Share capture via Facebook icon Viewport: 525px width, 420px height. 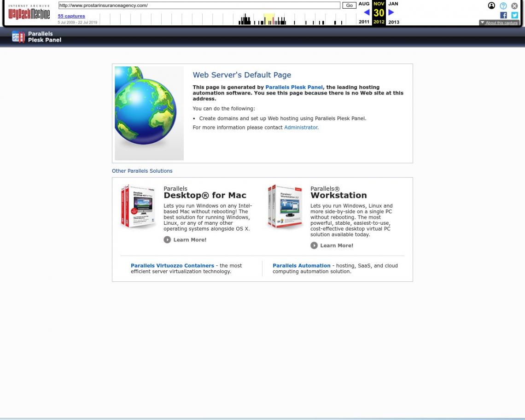(503, 15)
